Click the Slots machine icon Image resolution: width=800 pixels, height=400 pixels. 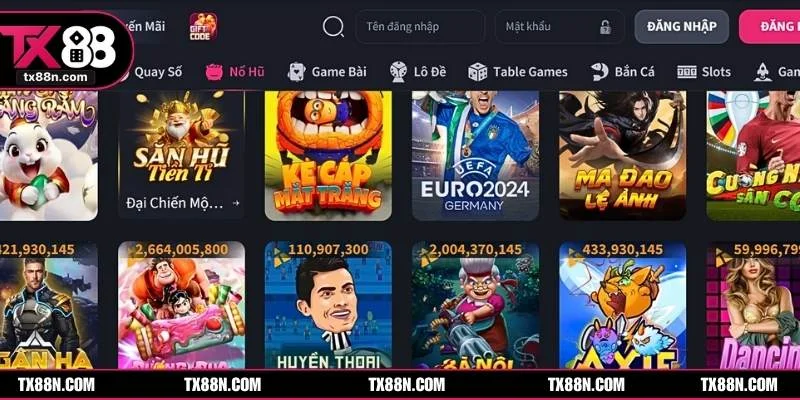point(687,72)
